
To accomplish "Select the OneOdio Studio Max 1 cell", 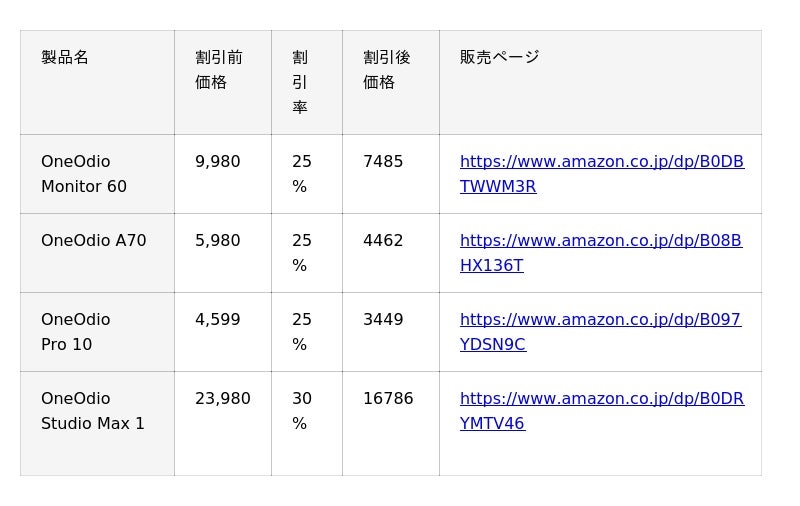I will click(x=93, y=411).
